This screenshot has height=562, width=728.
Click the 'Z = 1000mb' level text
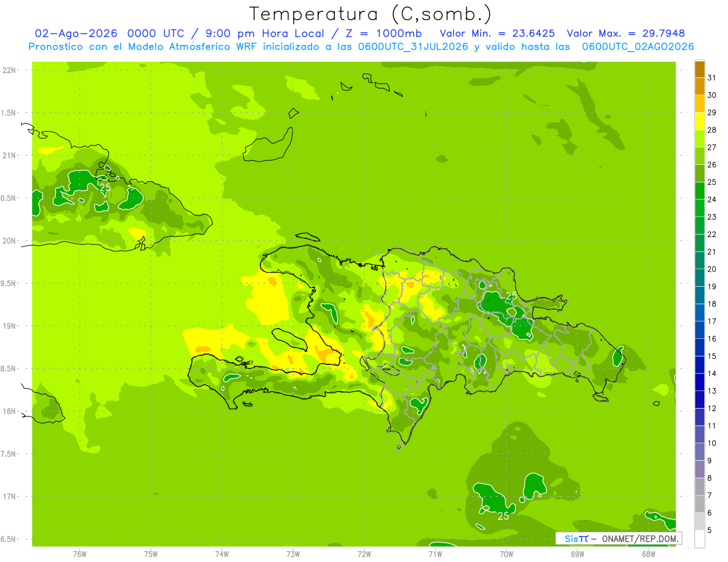click(x=383, y=33)
